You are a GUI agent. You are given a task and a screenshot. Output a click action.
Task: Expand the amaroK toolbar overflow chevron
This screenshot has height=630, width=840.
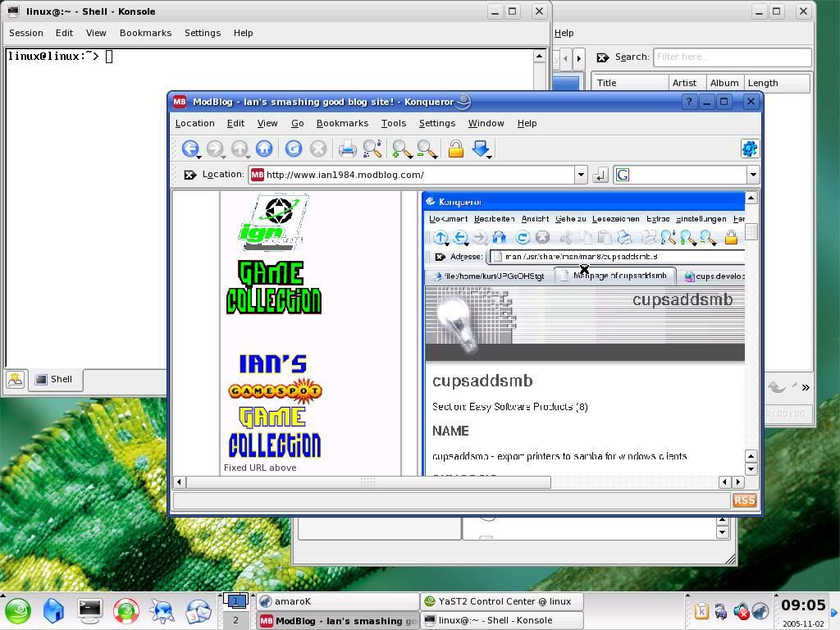806,387
